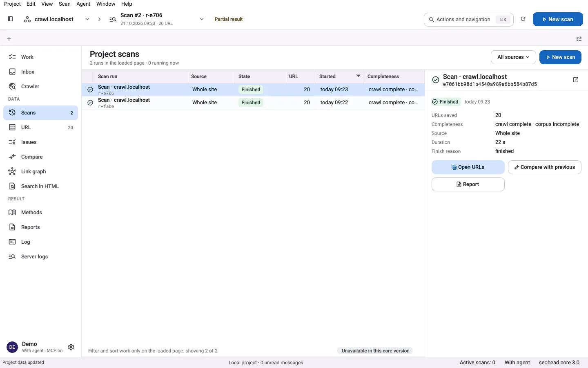Click the Search in HTML icon
This screenshot has height=368, width=588.
coord(12,186)
